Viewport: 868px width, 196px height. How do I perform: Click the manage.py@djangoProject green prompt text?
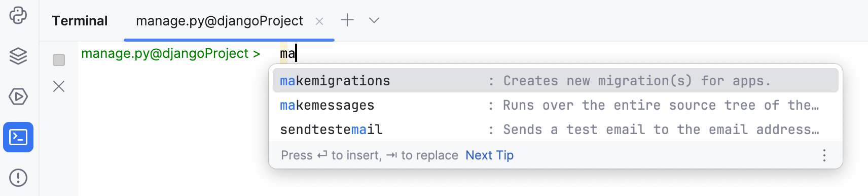(x=170, y=53)
